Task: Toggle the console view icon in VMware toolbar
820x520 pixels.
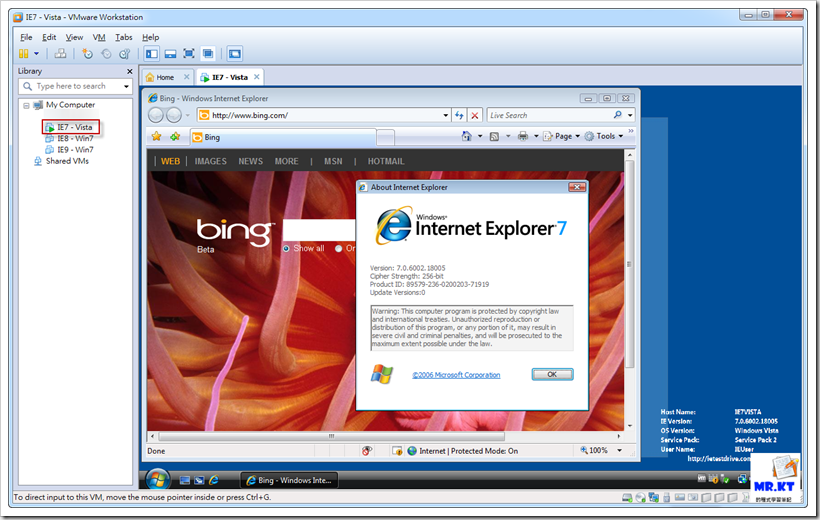Action: [235, 53]
